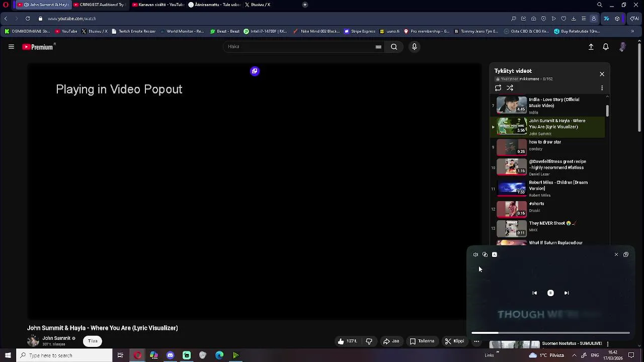Click the playlist panel scrollbar
644x362 pixels.
pos(607,111)
